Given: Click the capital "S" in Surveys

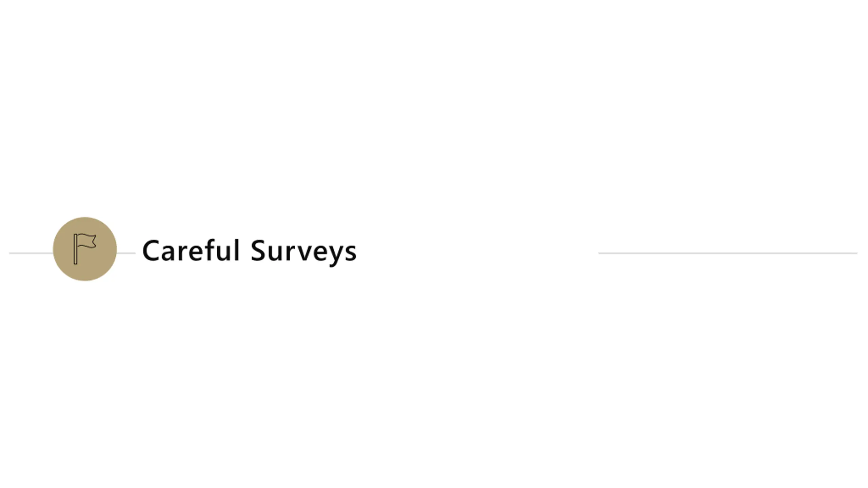Looking at the screenshot, I should point(258,251).
